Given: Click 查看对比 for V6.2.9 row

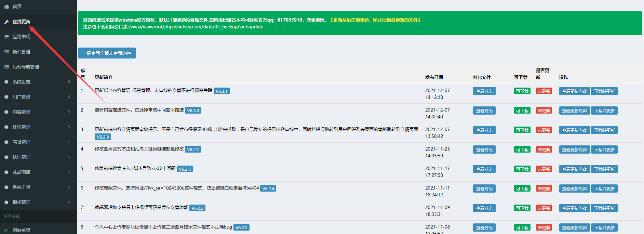Looking at the screenshot, I should tap(484, 130).
